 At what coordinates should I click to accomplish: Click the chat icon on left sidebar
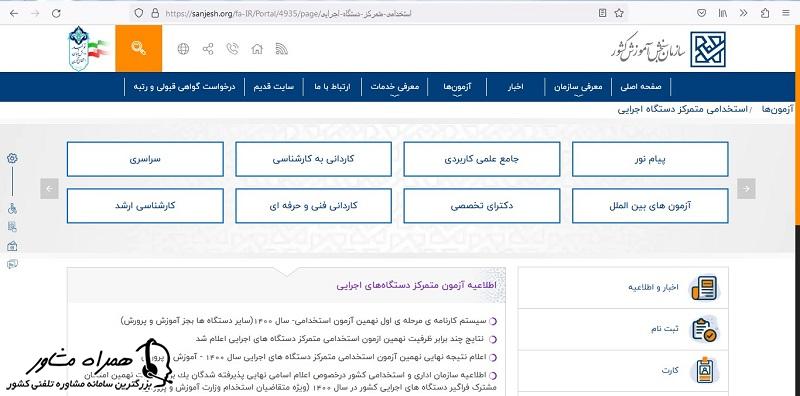pos(12,264)
